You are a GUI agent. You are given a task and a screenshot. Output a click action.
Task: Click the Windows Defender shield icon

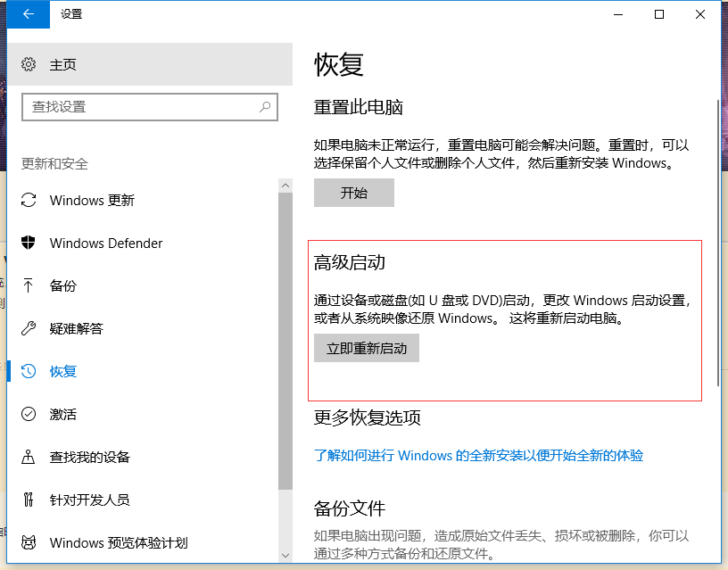coord(29,243)
